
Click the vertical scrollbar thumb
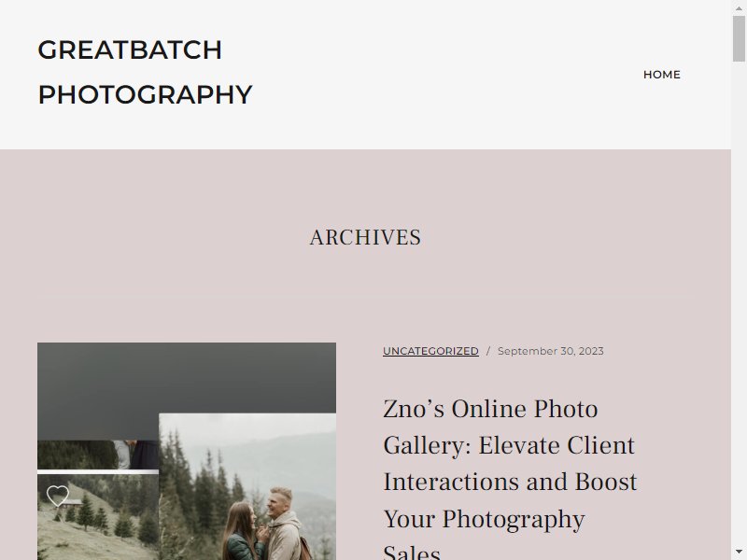pyautogui.click(x=739, y=38)
